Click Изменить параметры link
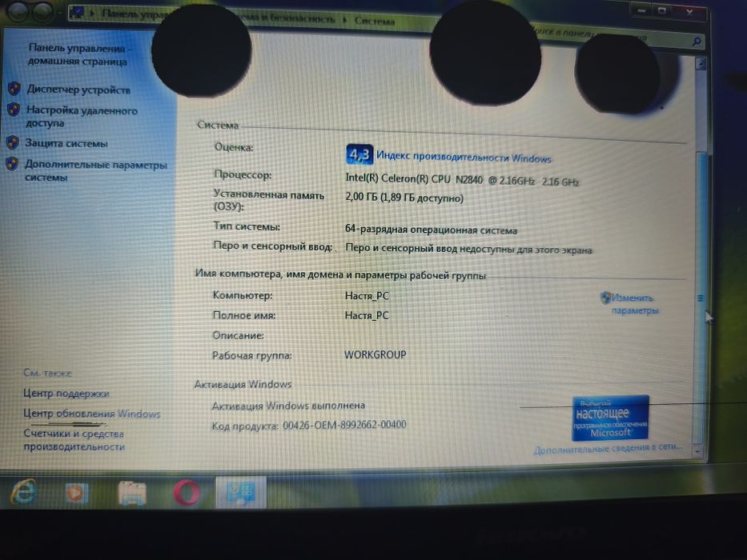 coord(635,304)
